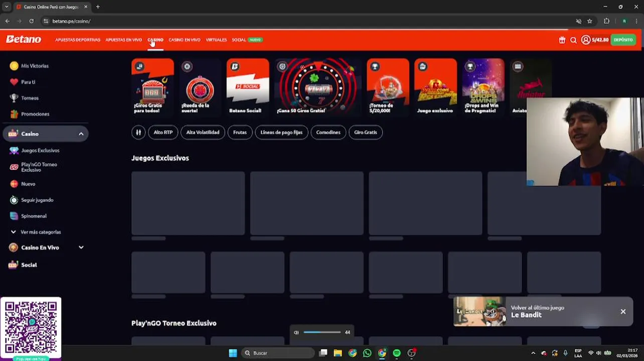Open Windows Start menu
Viewport: 644px width, 361px height.
[x=233, y=353]
